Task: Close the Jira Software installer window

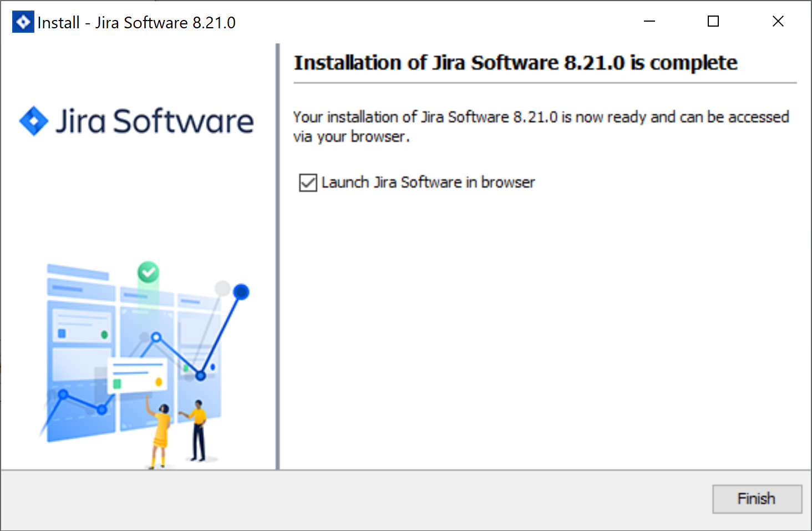Action: pos(778,22)
